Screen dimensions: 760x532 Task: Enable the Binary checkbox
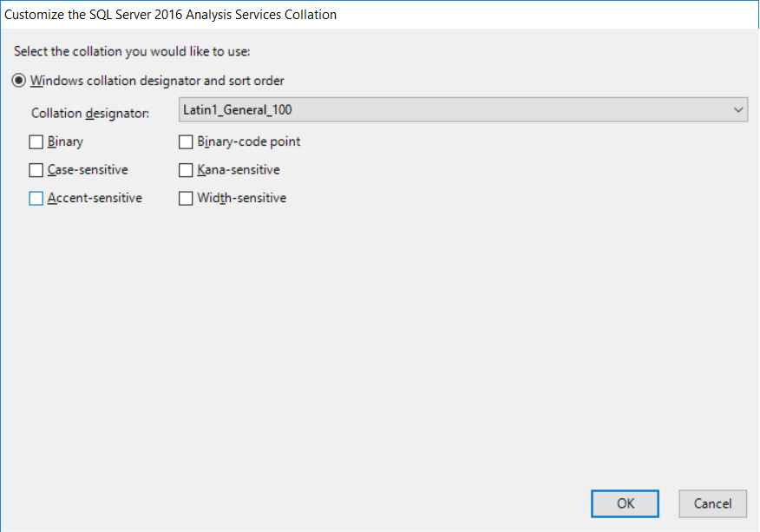(x=36, y=142)
